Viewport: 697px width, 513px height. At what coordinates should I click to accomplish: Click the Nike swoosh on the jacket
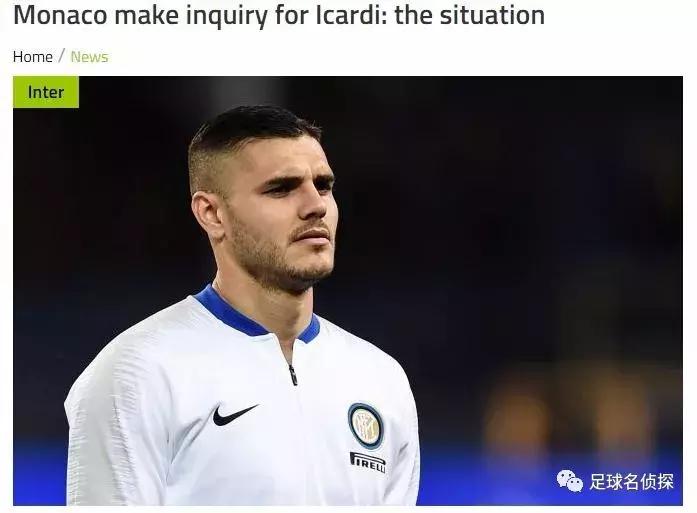point(234,415)
